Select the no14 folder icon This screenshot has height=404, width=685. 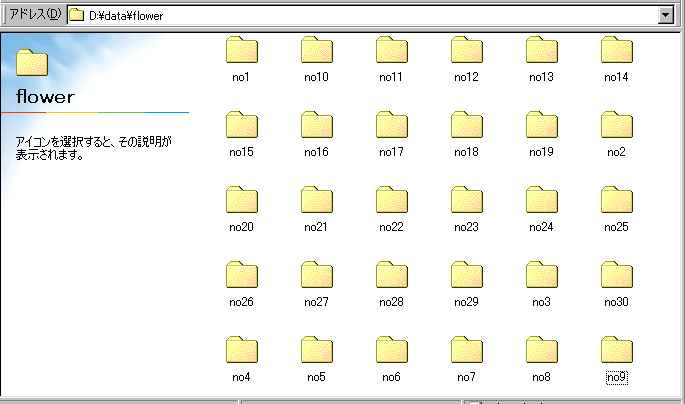coord(617,50)
